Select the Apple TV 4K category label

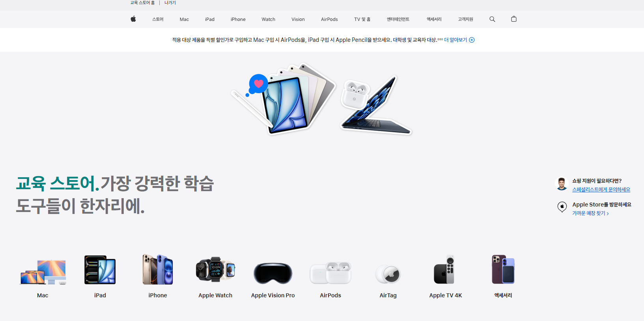click(x=446, y=295)
